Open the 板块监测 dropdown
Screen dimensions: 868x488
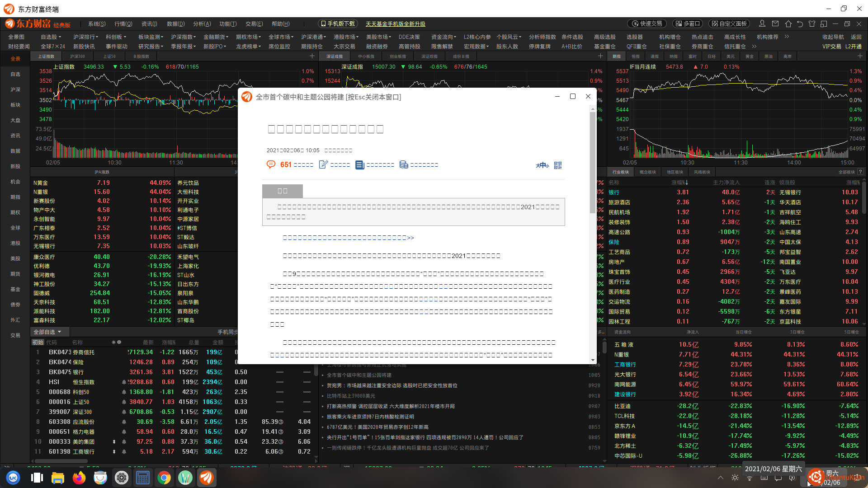[x=151, y=37]
